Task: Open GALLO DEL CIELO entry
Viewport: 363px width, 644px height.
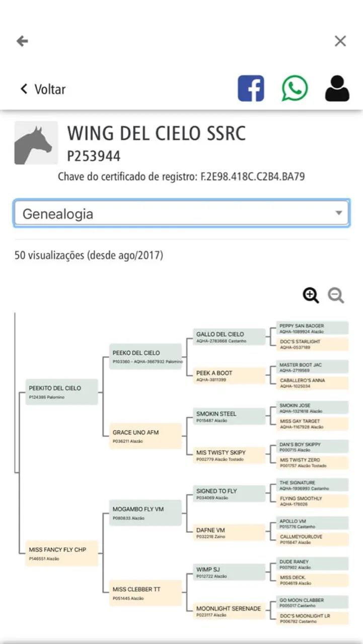Action: 230,337
